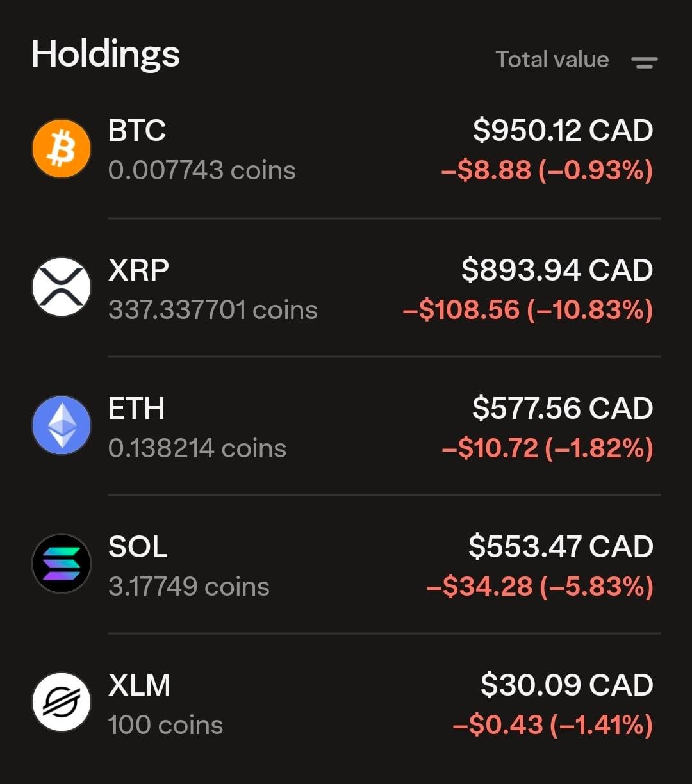Tap the $577.56 CAD Ethereum value
This screenshot has height=784, width=692.
click(562, 409)
